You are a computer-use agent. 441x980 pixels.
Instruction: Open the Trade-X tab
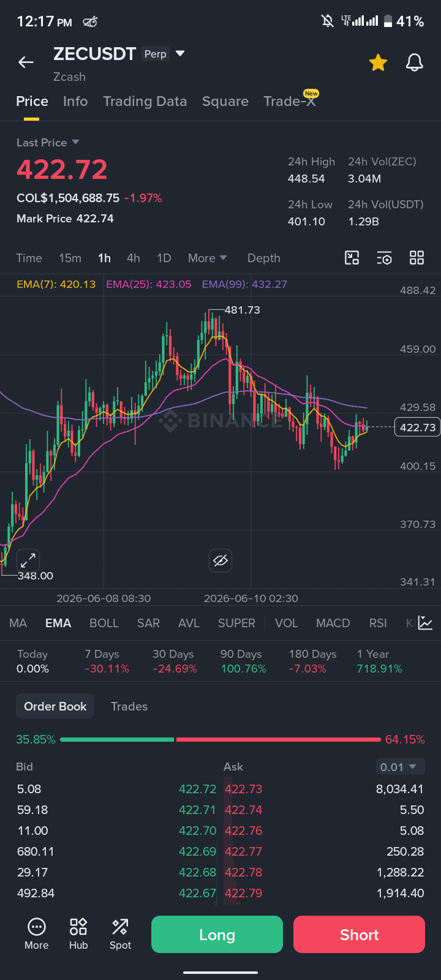coord(289,102)
